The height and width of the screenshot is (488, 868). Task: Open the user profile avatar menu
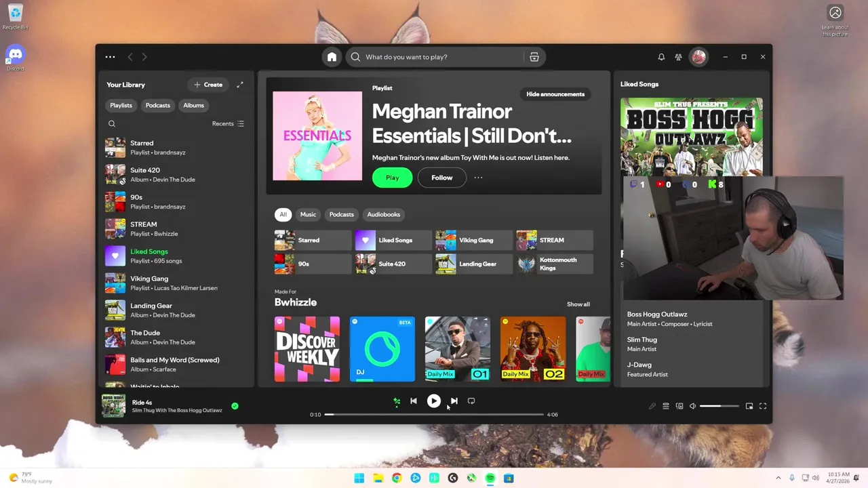[698, 57]
